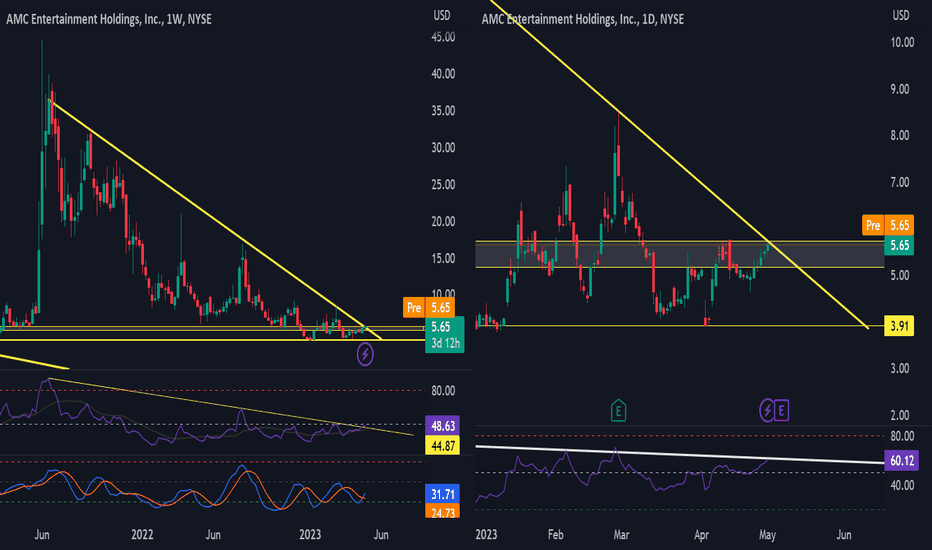
Task: Click 9.00 on daily price axis
Action: coord(900,89)
